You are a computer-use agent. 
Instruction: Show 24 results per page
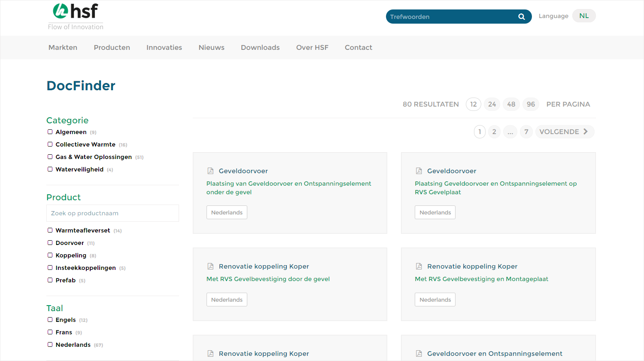click(x=492, y=104)
